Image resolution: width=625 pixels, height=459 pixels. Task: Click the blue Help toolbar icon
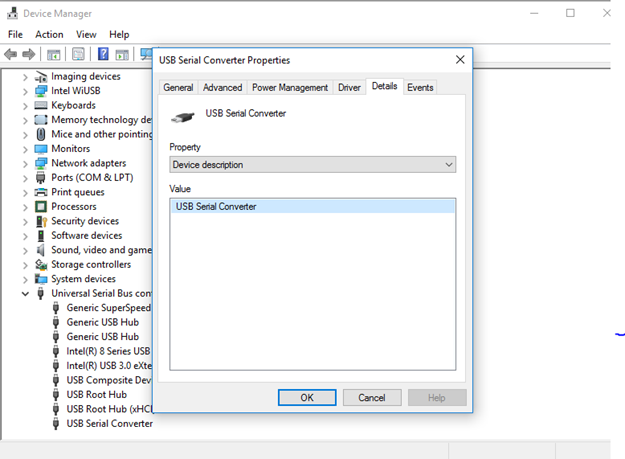point(102,54)
